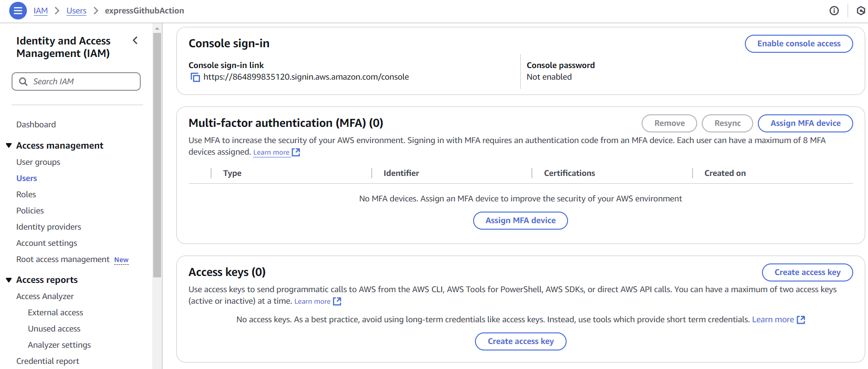Open the hamburger navigation menu icon
Screen dimensions: 868x369
click(18, 11)
